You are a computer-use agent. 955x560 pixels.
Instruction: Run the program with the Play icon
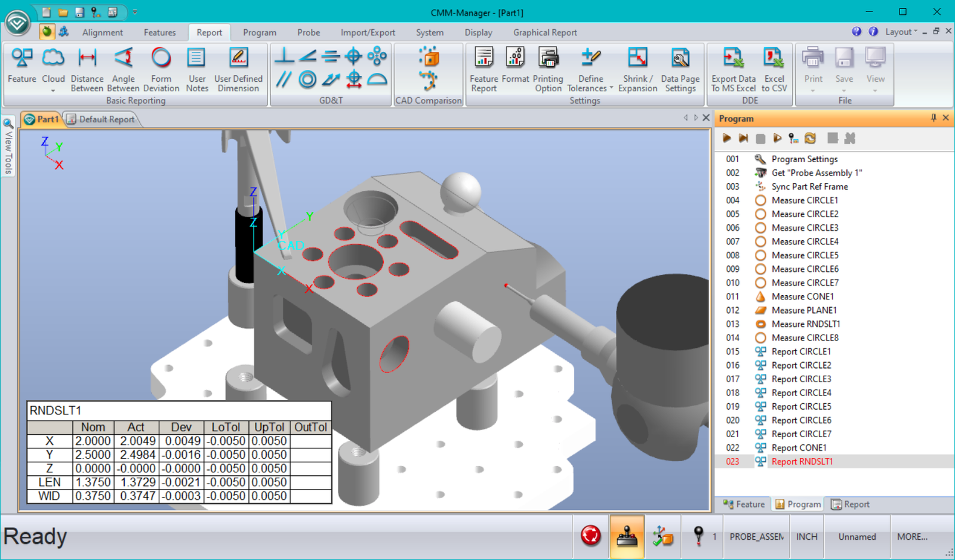pos(726,138)
